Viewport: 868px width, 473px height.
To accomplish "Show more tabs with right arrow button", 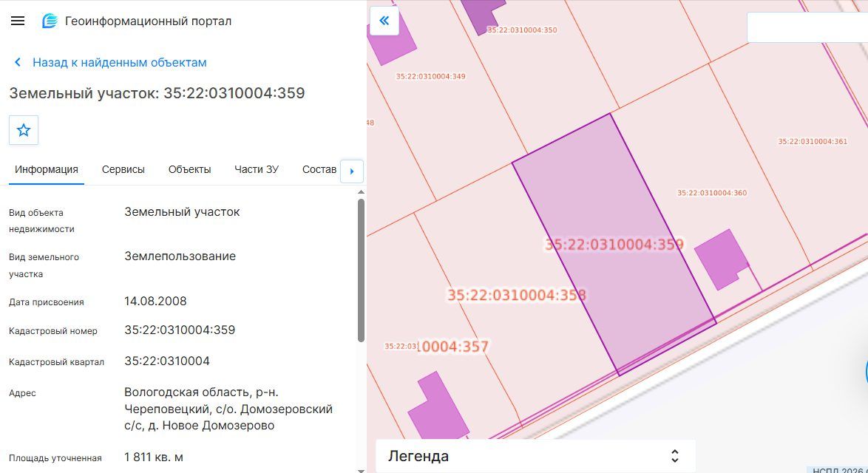I will [x=352, y=171].
